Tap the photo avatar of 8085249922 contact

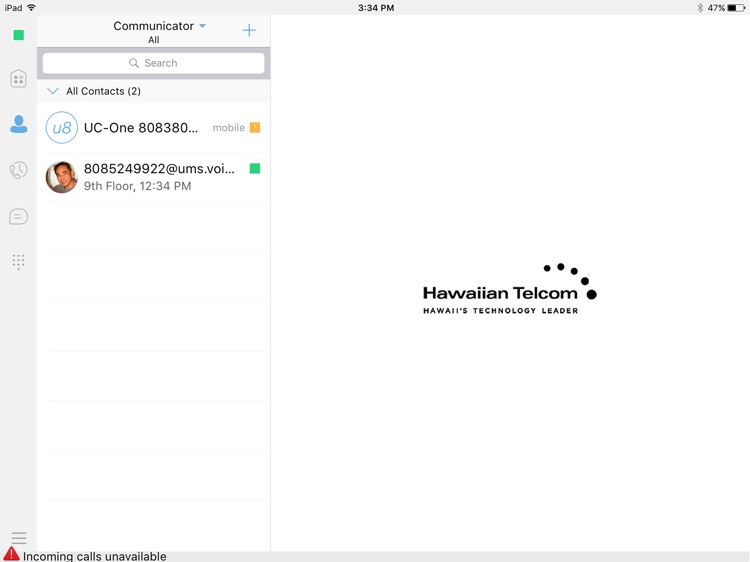62,177
